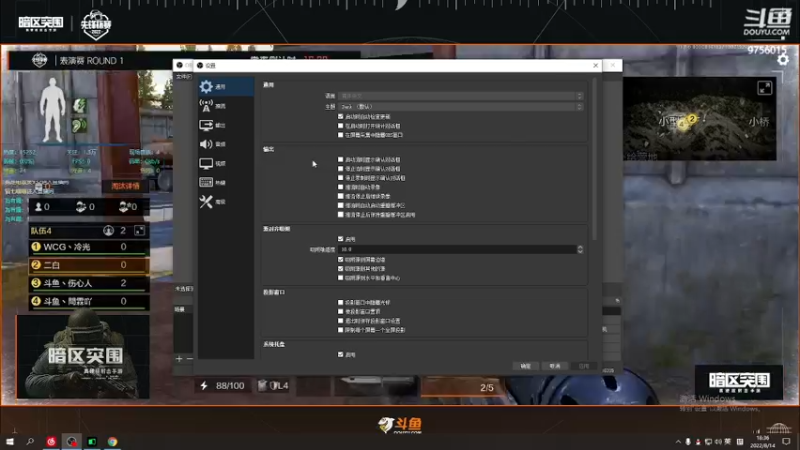Click the snap sensitivity spinner arrows

[x=580, y=249]
